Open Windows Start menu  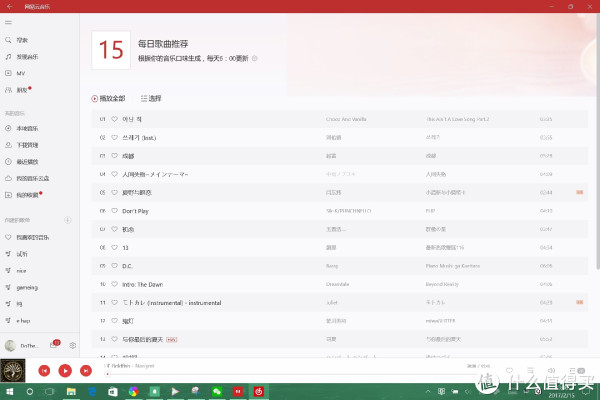coord(10,392)
